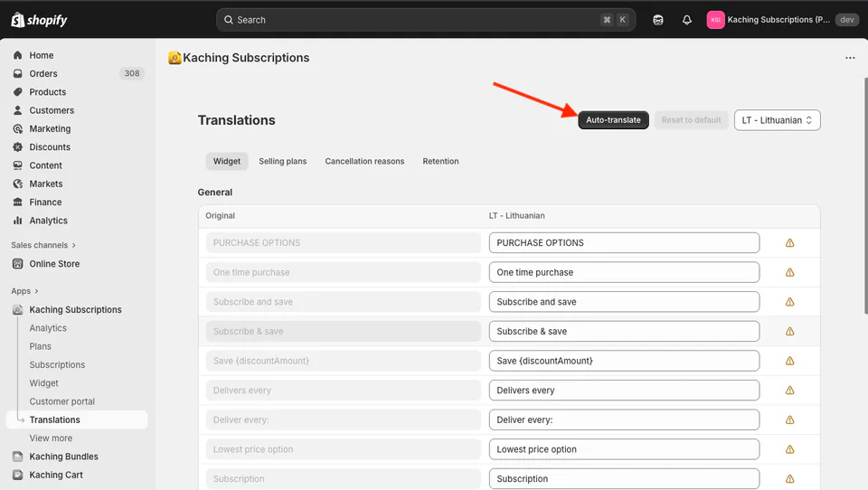This screenshot has height=490, width=868.
Task: Click warning icon for Delivers every row
Action: (x=790, y=391)
